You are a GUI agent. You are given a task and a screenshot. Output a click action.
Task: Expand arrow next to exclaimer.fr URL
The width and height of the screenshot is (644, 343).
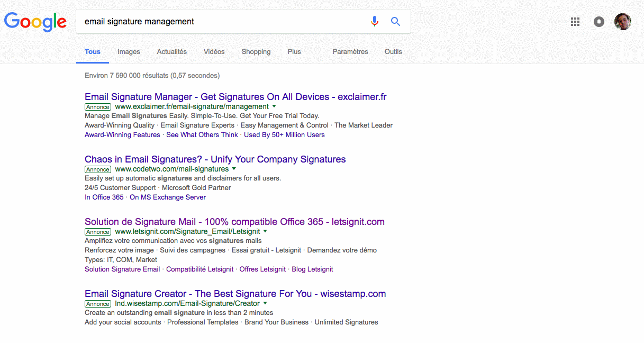tap(274, 106)
